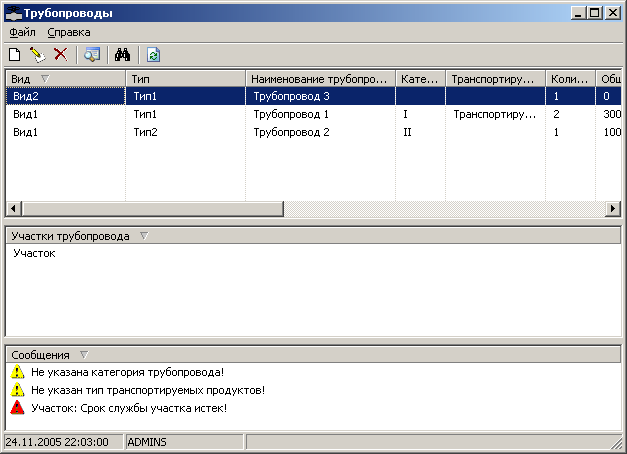
Task: Click the yellow warning icon for missing category
Action: pyautogui.click(x=17, y=372)
